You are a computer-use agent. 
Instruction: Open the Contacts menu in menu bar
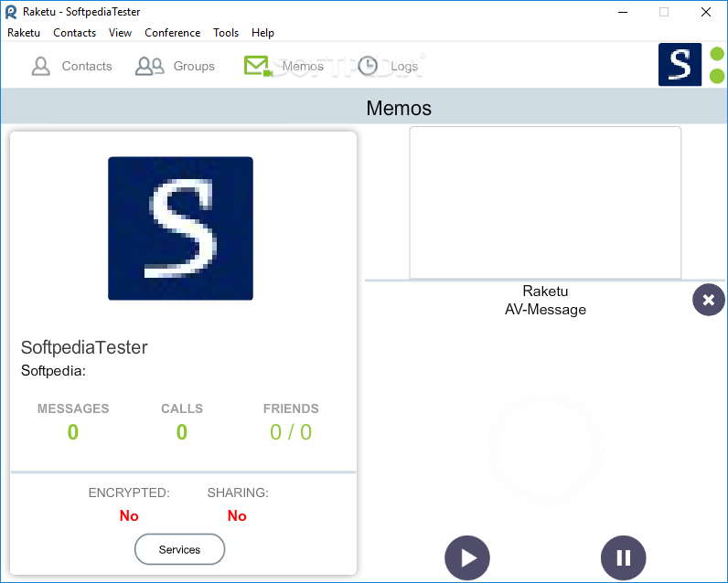coord(74,33)
